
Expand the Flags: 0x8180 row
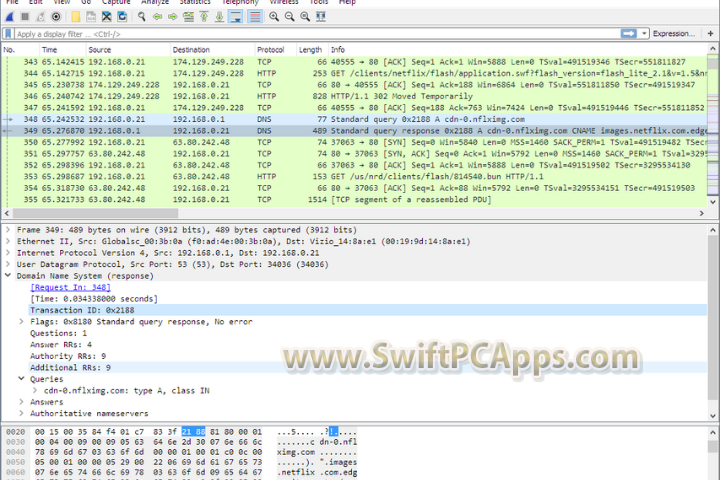pos(21,322)
